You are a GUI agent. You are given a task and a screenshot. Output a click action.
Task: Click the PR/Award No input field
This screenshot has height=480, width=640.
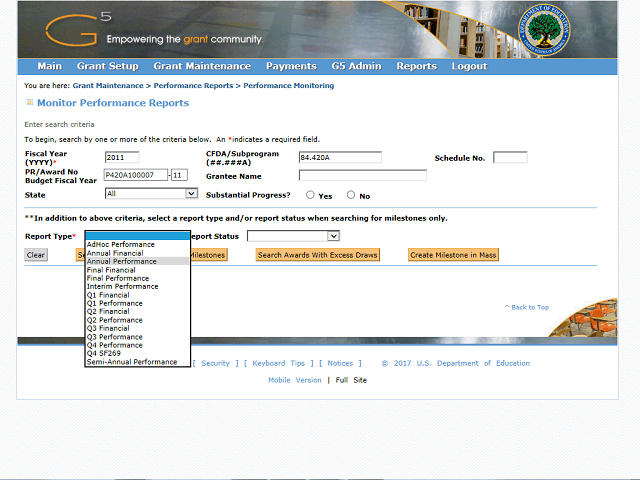(x=136, y=175)
